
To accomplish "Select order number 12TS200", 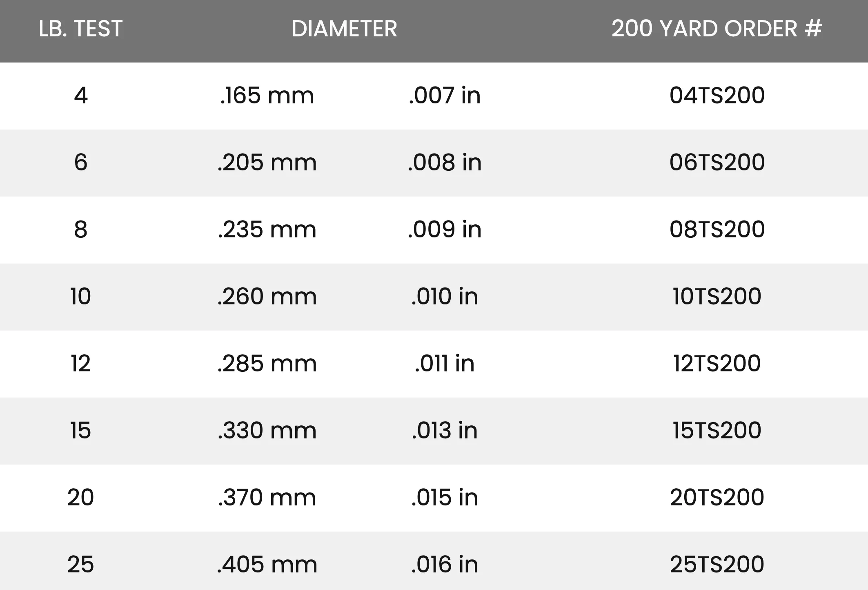I will pos(717,364).
